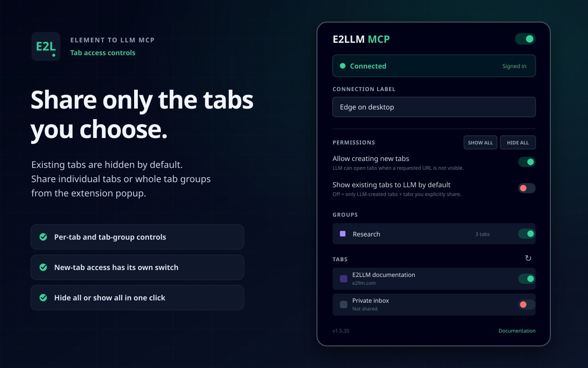The height and width of the screenshot is (368, 588).
Task: Click the E2LLM documentation tab favicon
Action: click(344, 279)
